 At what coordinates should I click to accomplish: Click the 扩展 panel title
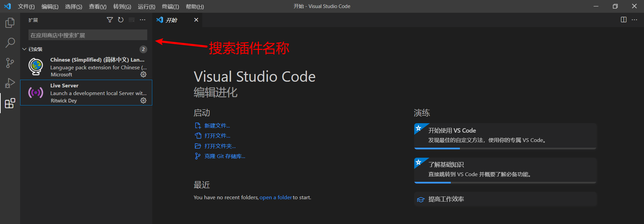(33, 20)
